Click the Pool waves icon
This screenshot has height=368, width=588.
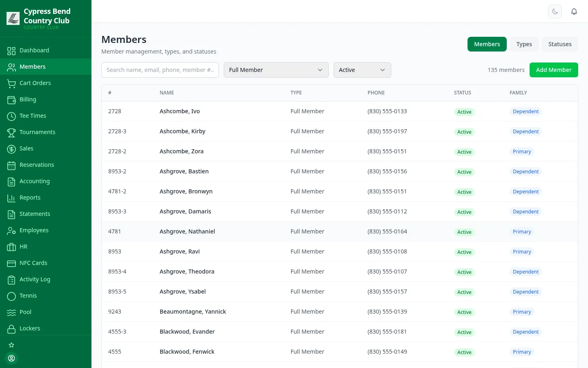coord(11,312)
